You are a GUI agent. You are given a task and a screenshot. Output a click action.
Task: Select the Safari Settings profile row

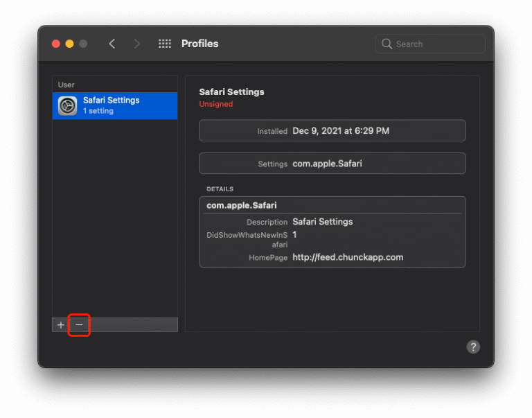click(115, 105)
